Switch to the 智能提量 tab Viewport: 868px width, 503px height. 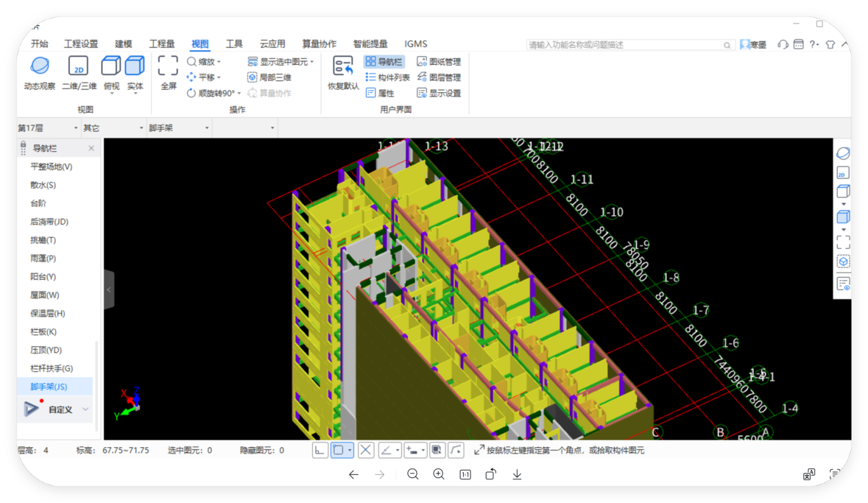point(370,44)
